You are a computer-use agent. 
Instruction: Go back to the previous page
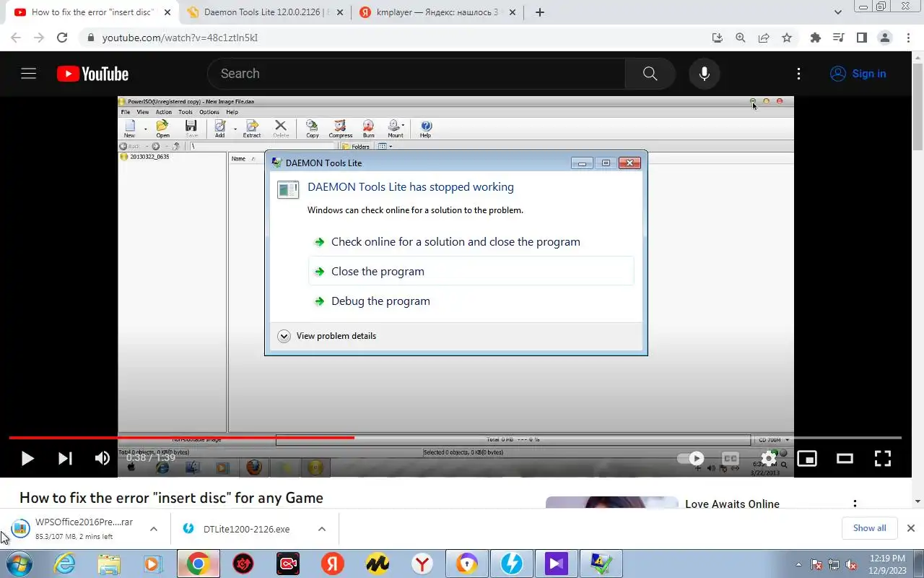(x=16, y=38)
